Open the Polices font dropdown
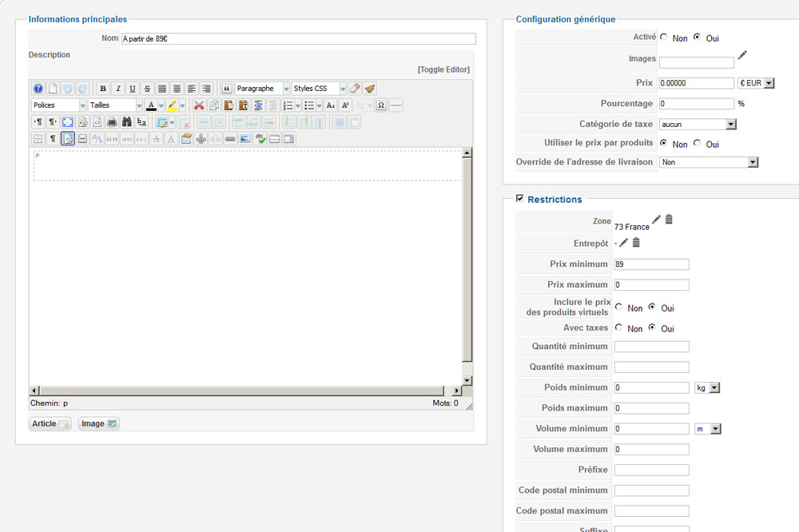799x532 pixels. (59, 105)
